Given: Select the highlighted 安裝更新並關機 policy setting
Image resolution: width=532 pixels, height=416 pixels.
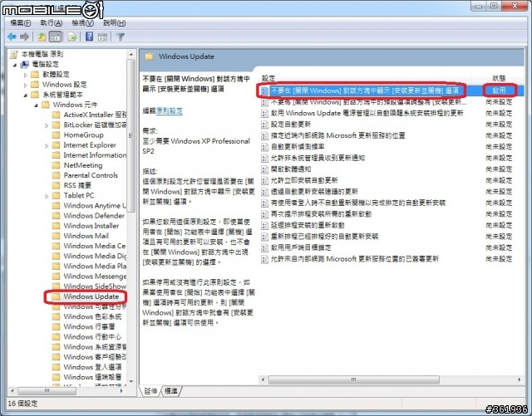Looking at the screenshot, I should pos(364,91).
